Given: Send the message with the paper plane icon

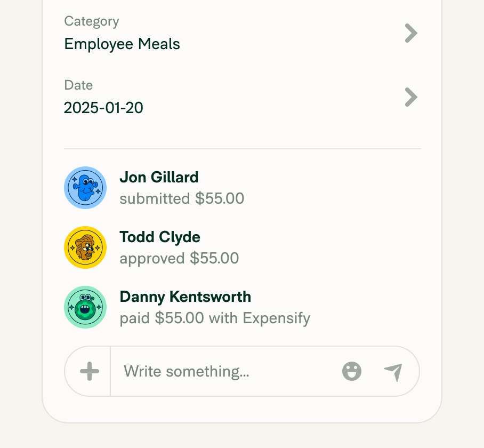Looking at the screenshot, I should point(392,371).
